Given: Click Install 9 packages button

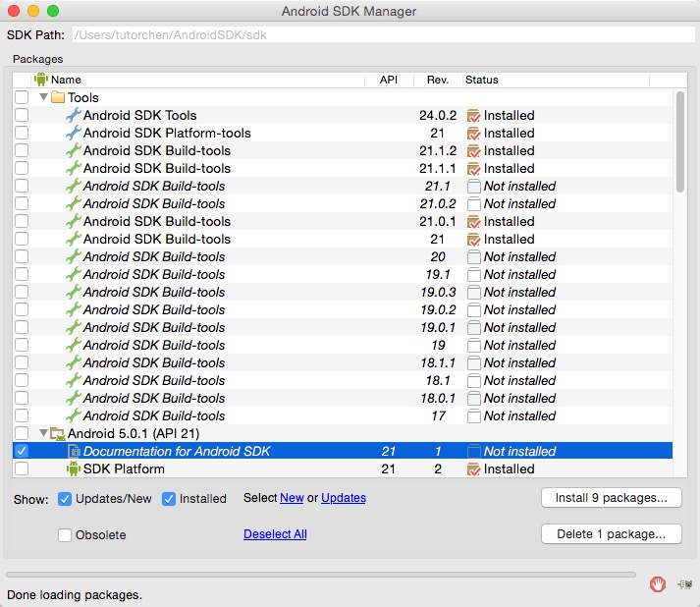Looking at the screenshot, I should [612, 498].
